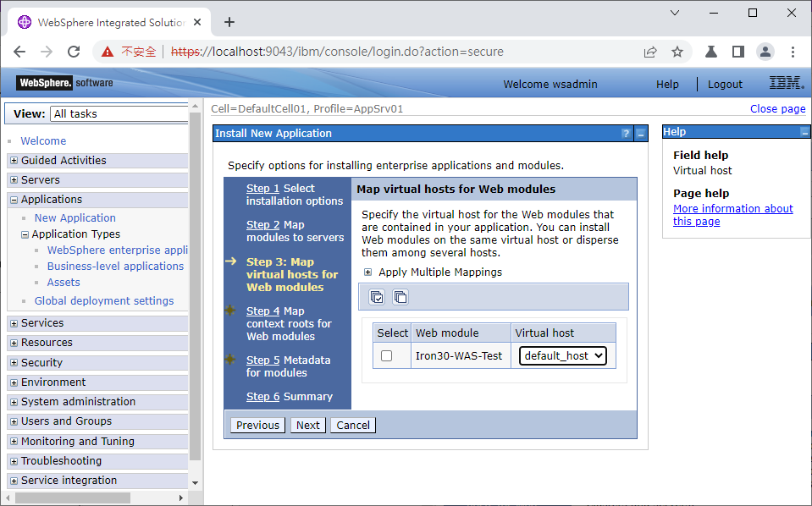Click the browser address bar URL
This screenshot has width=812, height=506.
point(337,52)
